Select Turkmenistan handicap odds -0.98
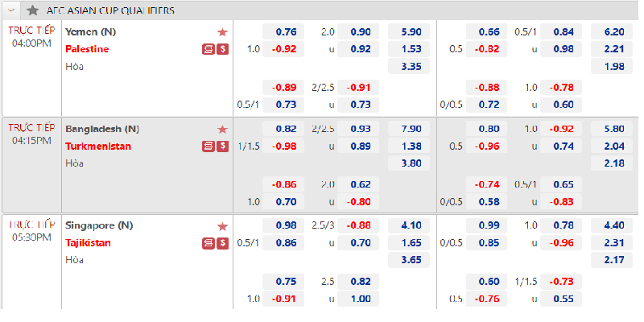This screenshot has height=322, width=644. 283,146
